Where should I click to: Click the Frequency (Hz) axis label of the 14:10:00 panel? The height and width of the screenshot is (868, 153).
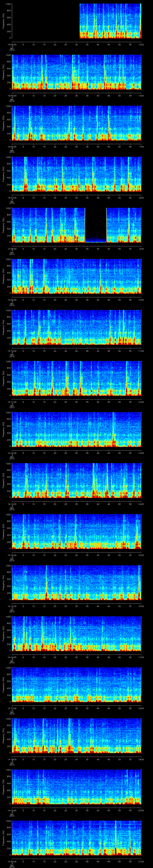(x=4, y=327)
